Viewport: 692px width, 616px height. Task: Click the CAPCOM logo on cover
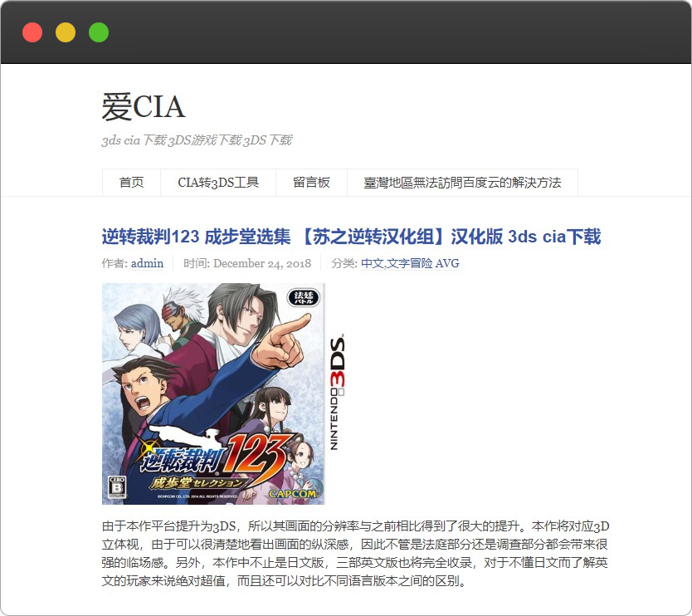click(x=292, y=494)
